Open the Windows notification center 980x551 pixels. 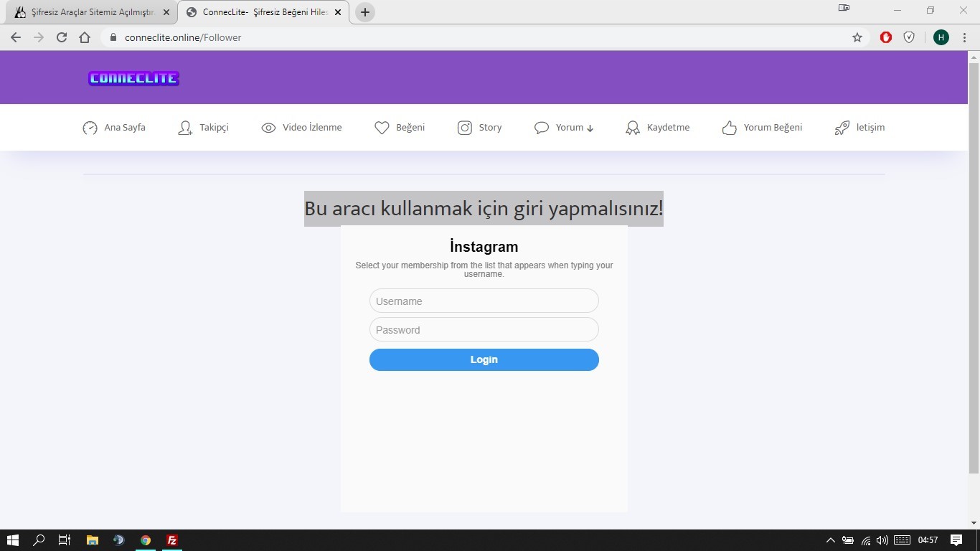(x=956, y=540)
